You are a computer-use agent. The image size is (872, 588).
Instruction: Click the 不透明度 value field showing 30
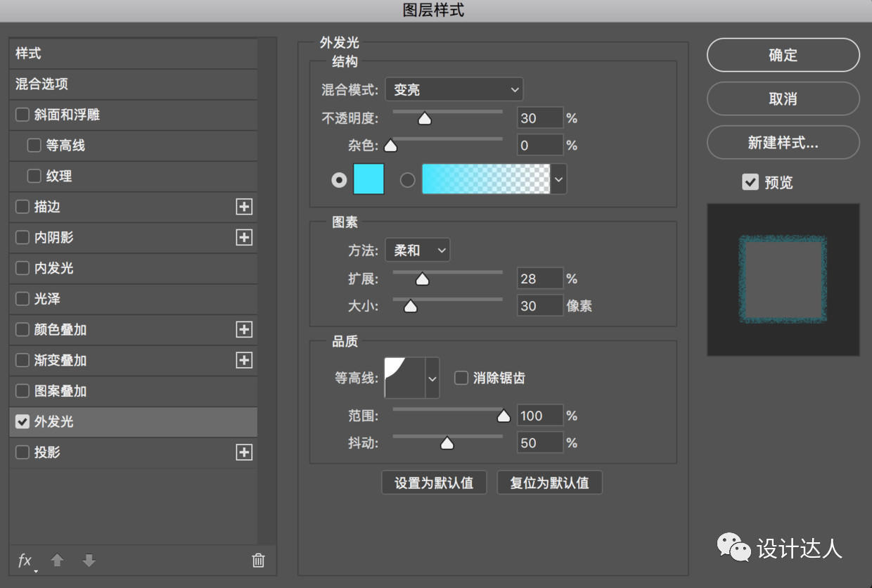[x=540, y=118]
